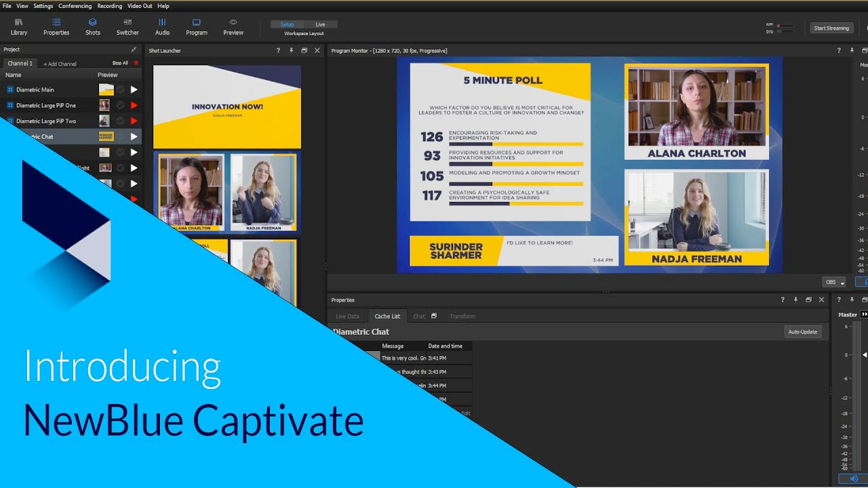Open the Properties toolbar icon
Viewport: 868px width, 488px height.
coord(56,26)
